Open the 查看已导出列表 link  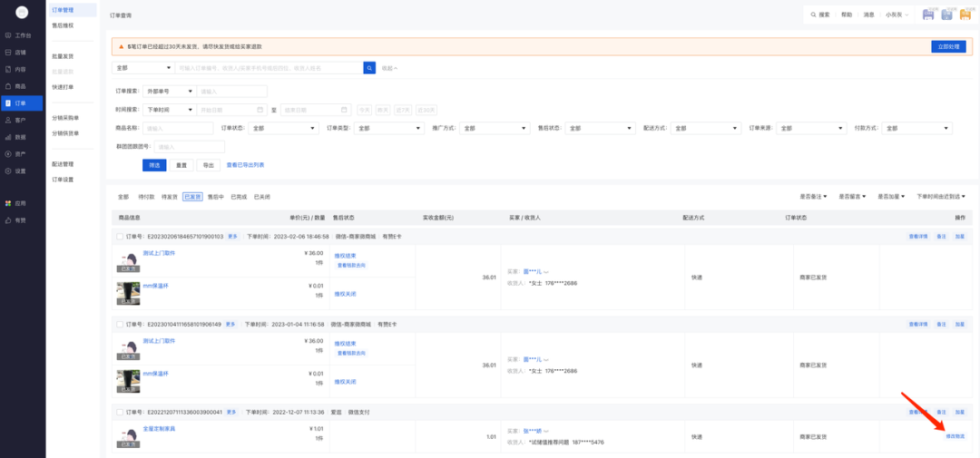[245, 165]
